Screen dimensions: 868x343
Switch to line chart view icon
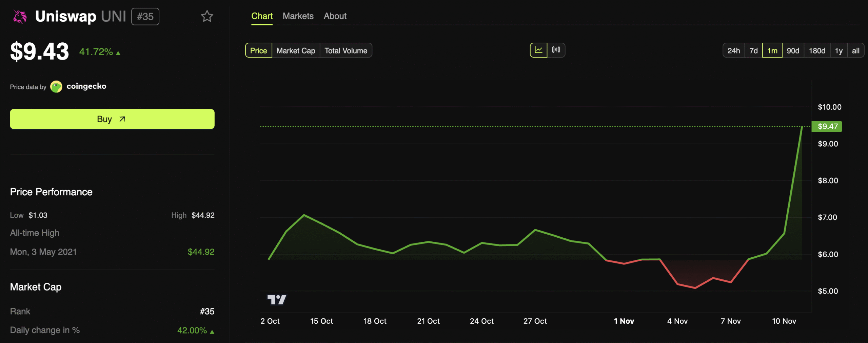click(x=538, y=50)
